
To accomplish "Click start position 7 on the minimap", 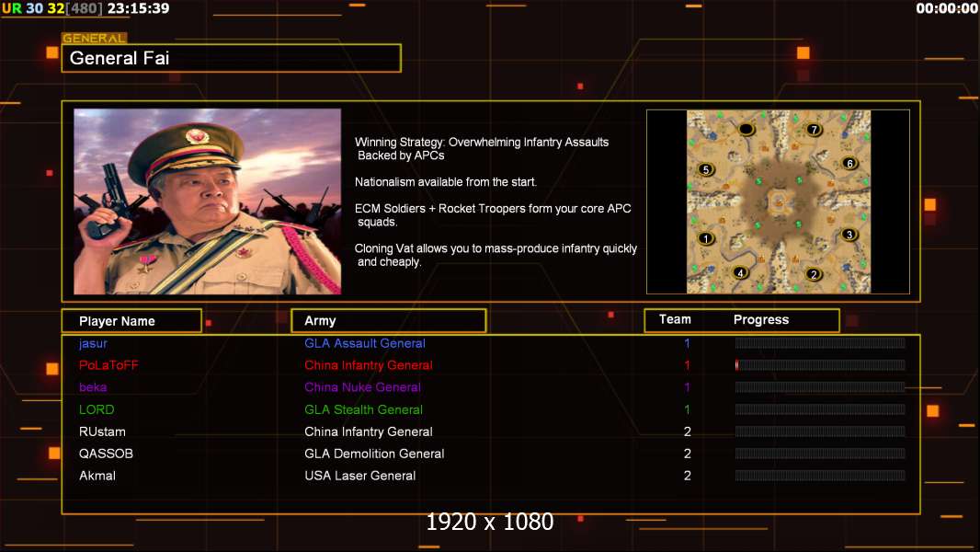I will 814,130.
